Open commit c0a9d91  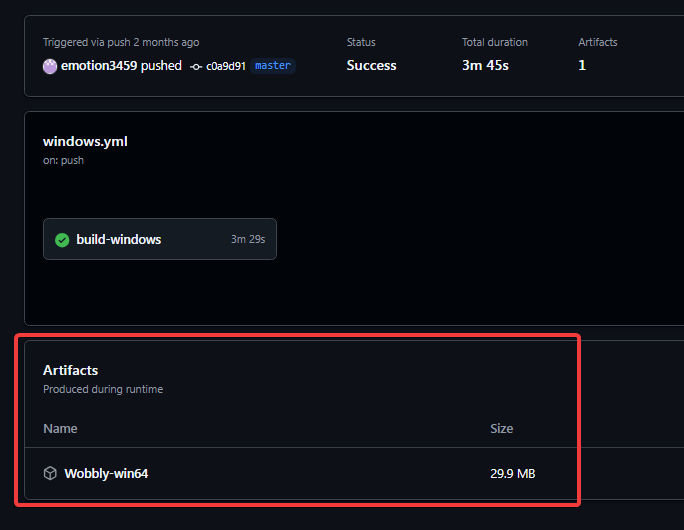click(226, 66)
